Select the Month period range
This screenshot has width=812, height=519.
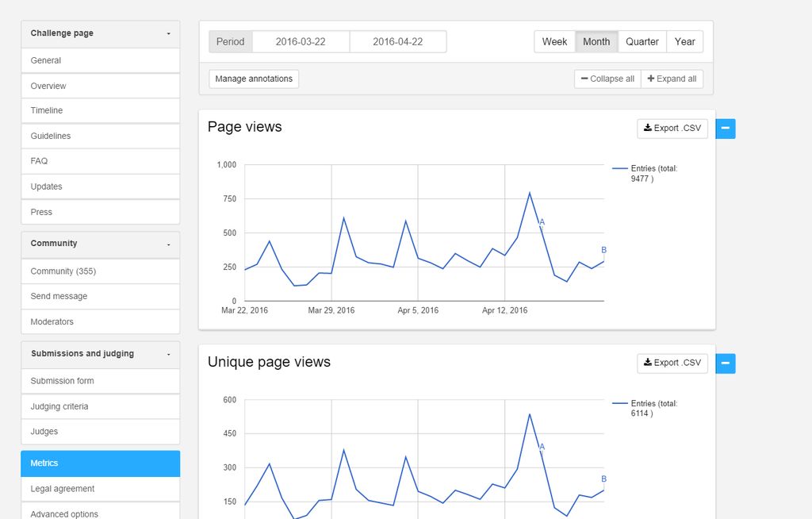click(x=596, y=41)
